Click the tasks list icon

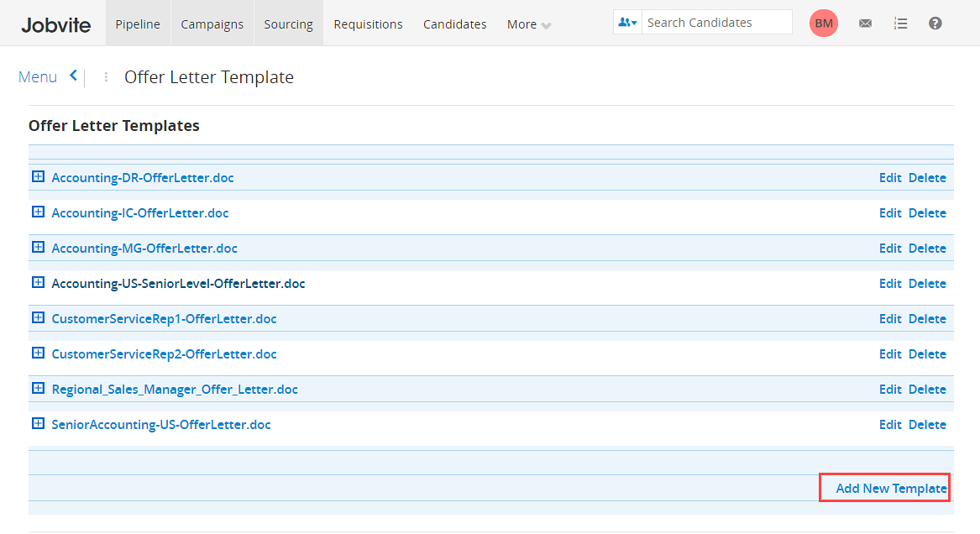(900, 23)
